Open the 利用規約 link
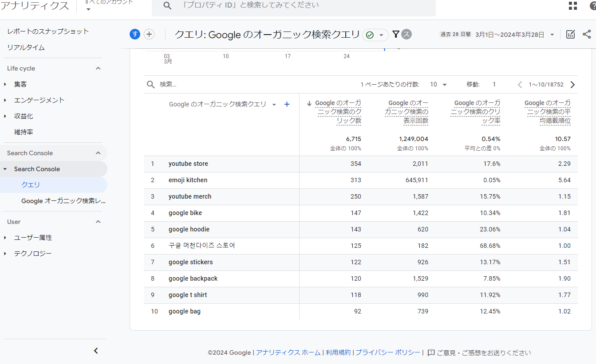 [x=338, y=353]
